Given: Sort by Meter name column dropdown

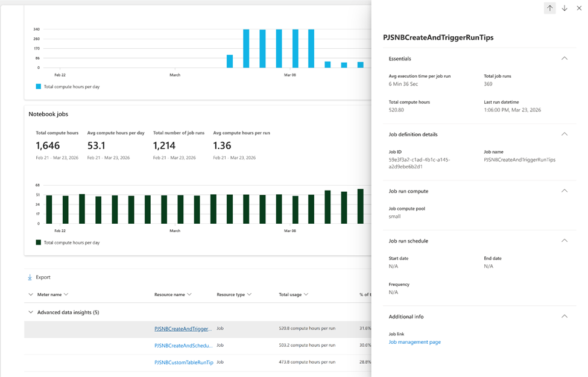Looking at the screenshot, I should point(66,294).
